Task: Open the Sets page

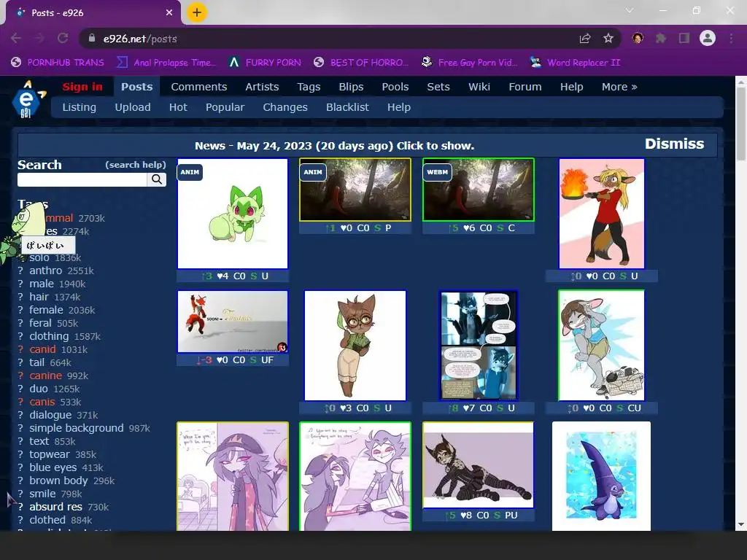Action: click(438, 87)
